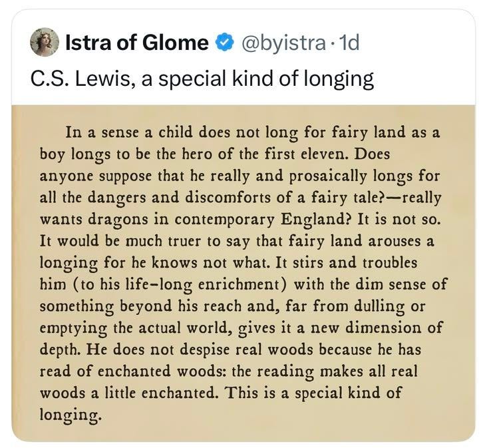Click the parenthetical 'to his life-long enrichment'
Viewport: 489px width, 448px height.
click(180, 285)
